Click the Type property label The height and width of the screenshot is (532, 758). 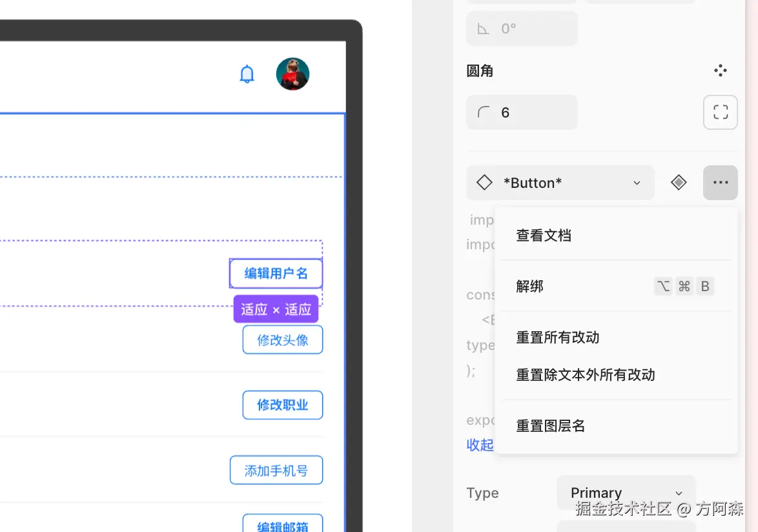pyautogui.click(x=482, y=493)
